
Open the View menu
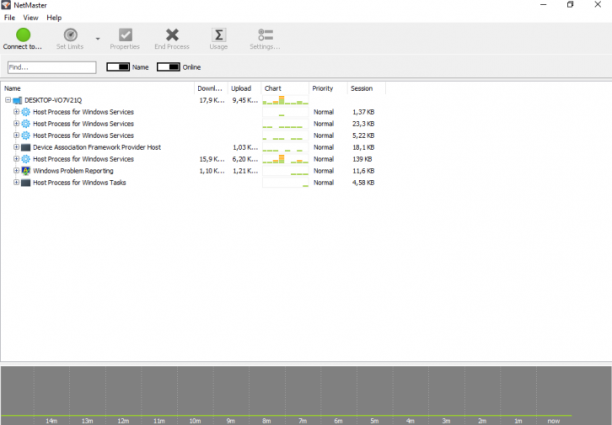pyautogui.click(x=30, y=18)
